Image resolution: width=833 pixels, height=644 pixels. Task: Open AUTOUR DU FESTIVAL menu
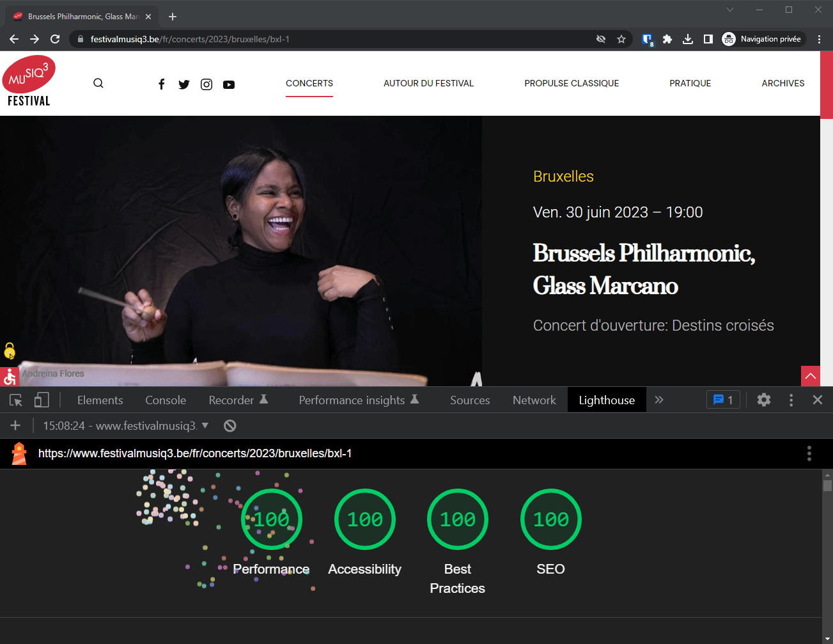[x=428, y=83]
